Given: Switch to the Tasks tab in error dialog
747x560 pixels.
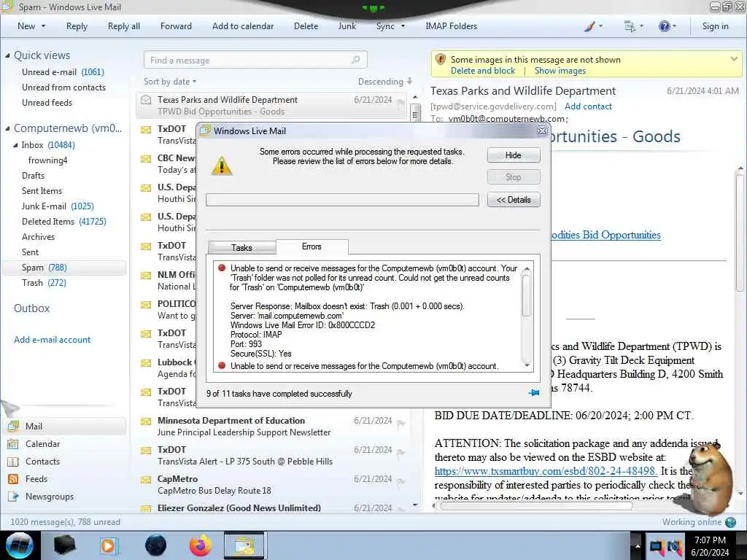Looking at the screenshot, I should pyautogui.click(x=241, y=248).
